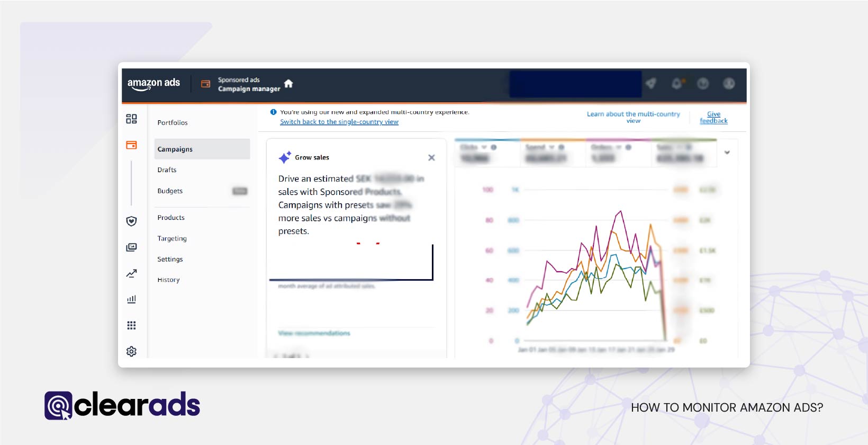Open Budgets in the side menu
The image size is (868, 445).
click(170, 191)
